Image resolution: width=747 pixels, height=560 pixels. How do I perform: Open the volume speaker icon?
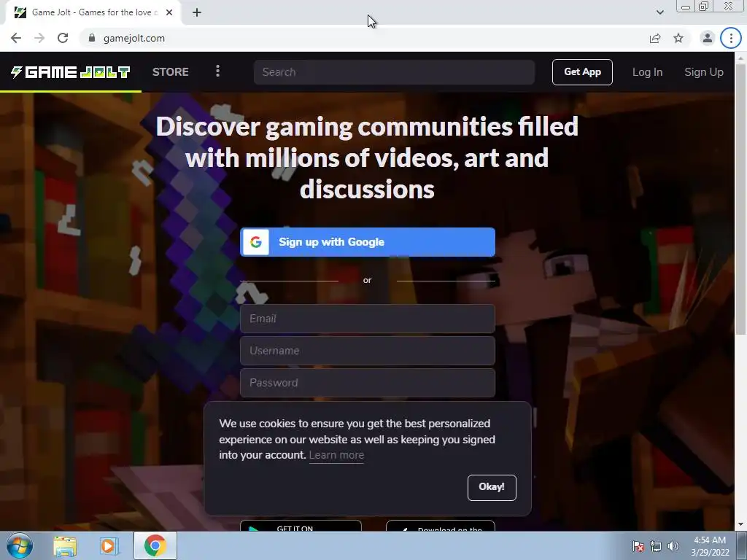pos(673,546)
